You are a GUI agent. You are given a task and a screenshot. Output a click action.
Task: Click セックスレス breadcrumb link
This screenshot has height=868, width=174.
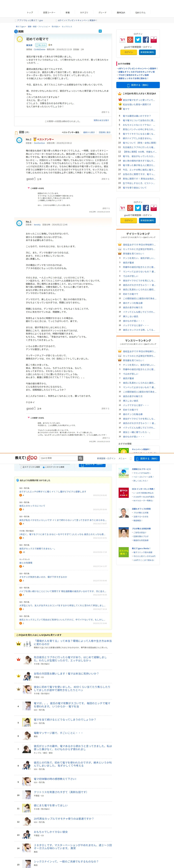[x=67, y=26]
